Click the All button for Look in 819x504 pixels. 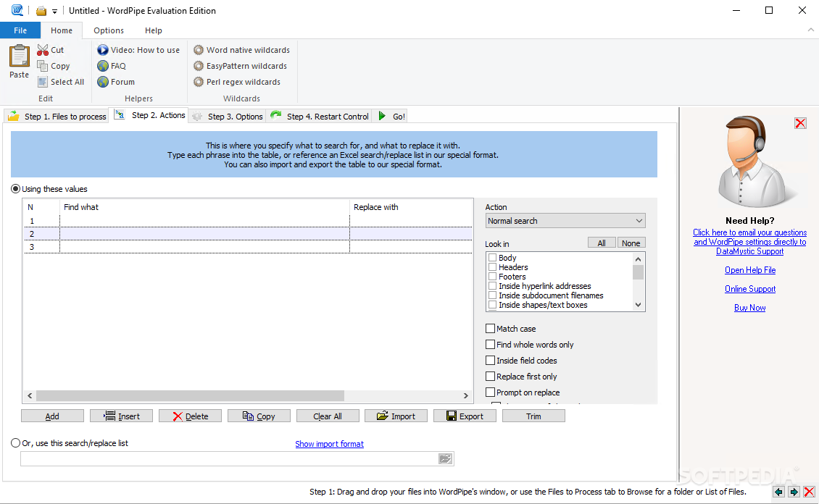[601, 243]
